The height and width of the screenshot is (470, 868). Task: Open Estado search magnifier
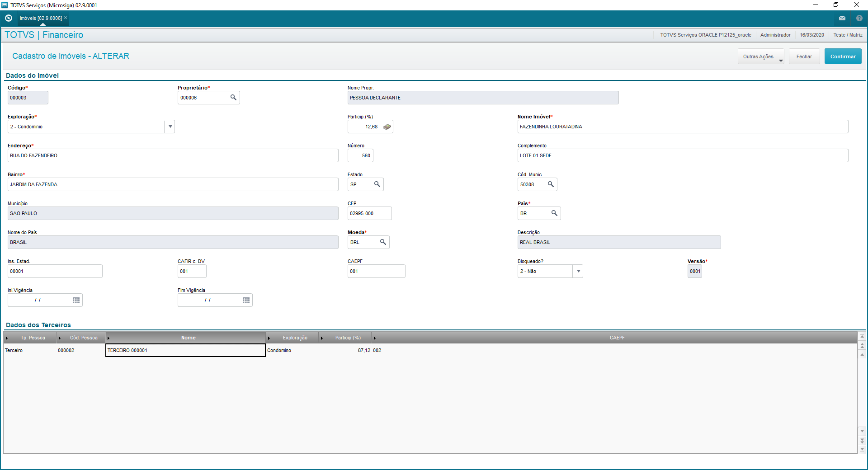pos(377,184)
